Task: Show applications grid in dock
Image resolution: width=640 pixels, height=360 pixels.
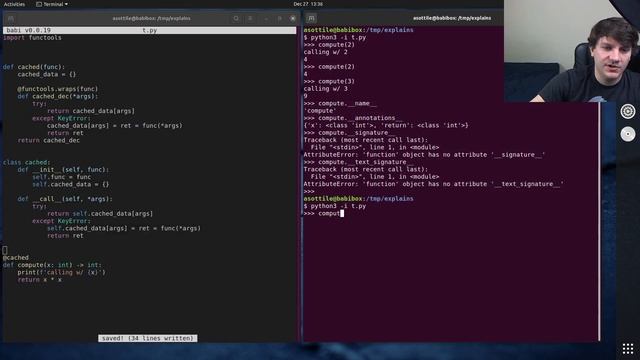Action: [x=628, y=349]
